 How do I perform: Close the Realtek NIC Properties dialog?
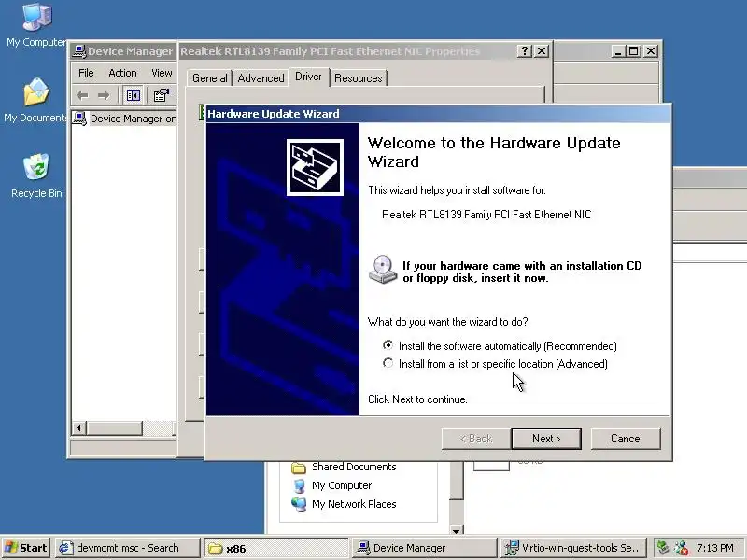point(542,51)
